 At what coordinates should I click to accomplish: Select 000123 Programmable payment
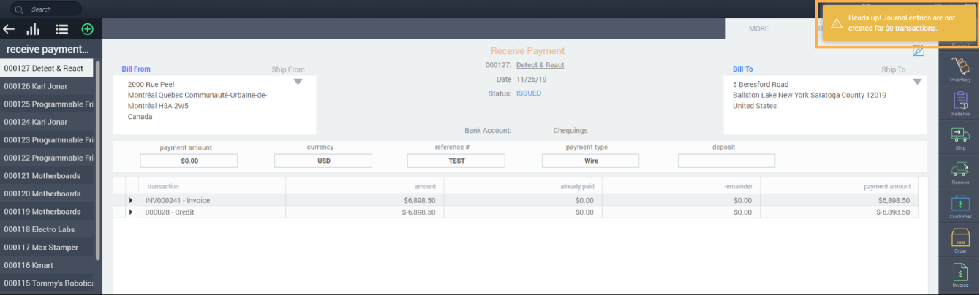pyautogui.click(x=47, y=139)
